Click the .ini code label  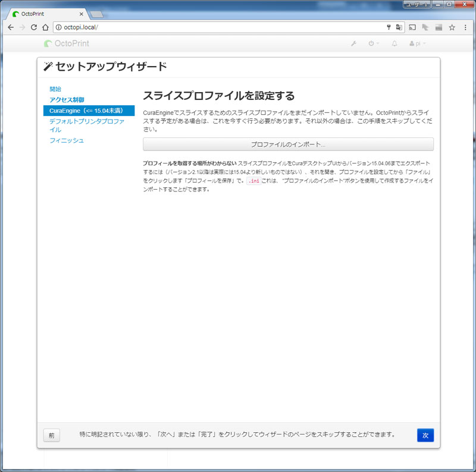point(254,181)
